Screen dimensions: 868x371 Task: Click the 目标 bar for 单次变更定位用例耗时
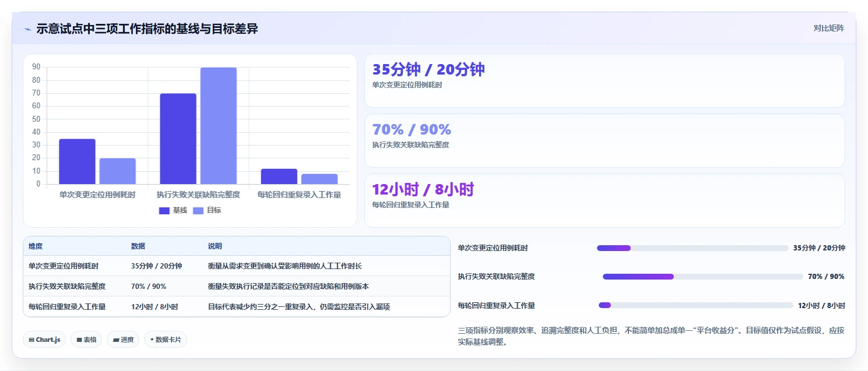(117, 171)
